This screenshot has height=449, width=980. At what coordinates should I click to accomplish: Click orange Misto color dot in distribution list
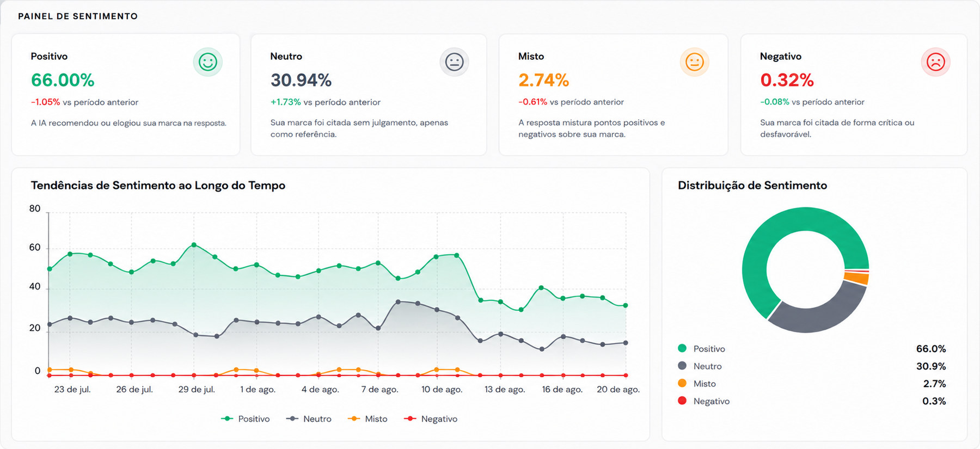[x=682, y=383]
